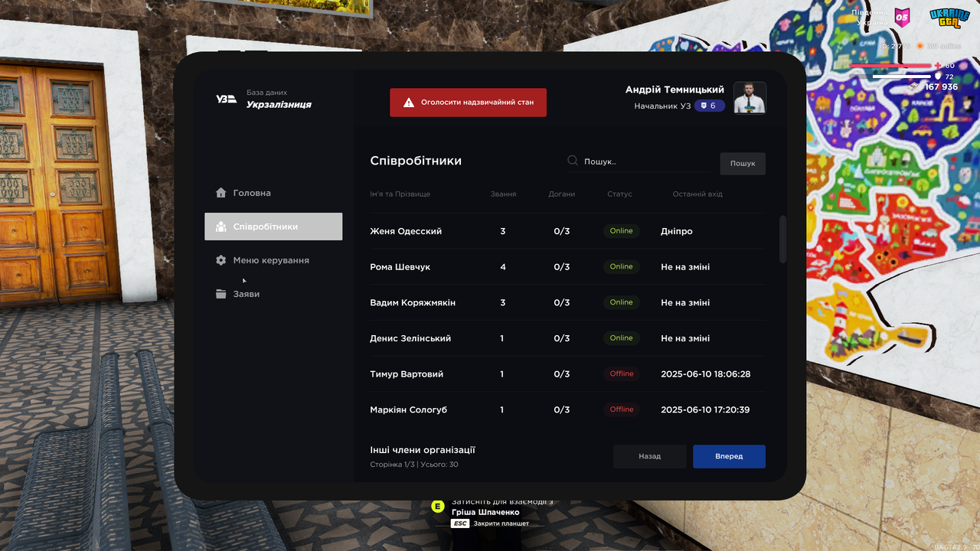
Task: Click Online status of Денис Зелінський
Action: point(622,337)
